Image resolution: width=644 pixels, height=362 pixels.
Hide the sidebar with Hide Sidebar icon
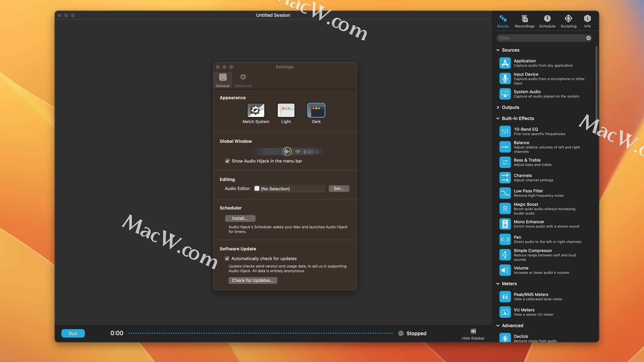pos(473,331)
